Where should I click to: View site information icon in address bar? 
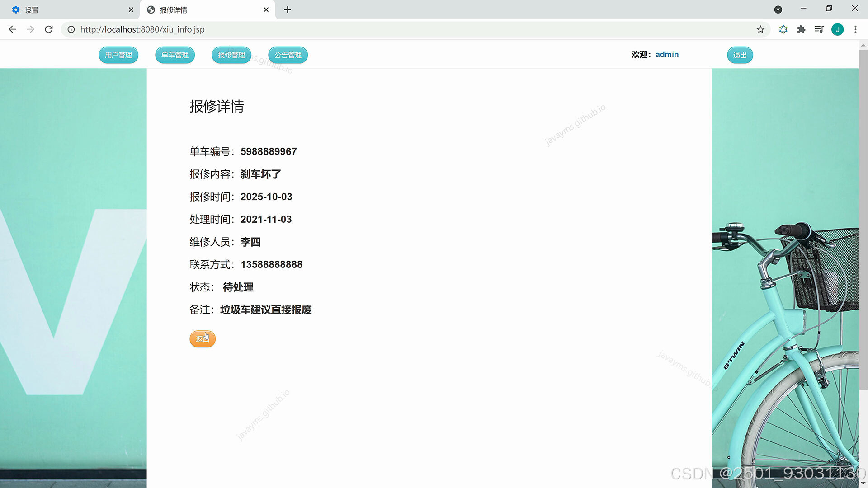(71, 29)
